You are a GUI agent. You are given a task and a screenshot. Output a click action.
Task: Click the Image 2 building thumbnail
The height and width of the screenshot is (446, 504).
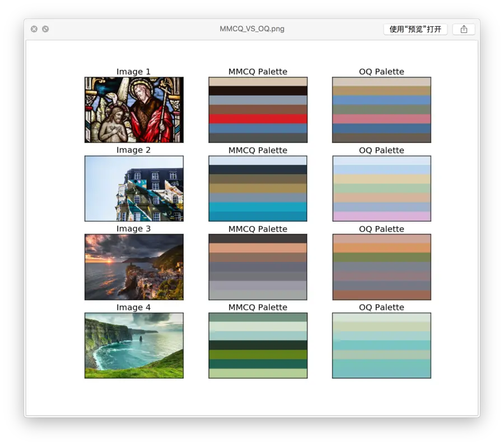tap(134, 189)
